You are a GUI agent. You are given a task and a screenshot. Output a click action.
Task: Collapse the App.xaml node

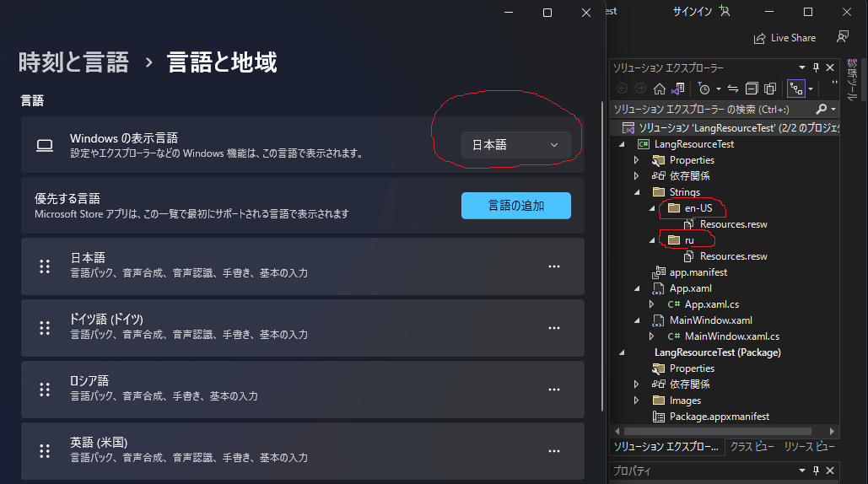click(x=637, y=288)
